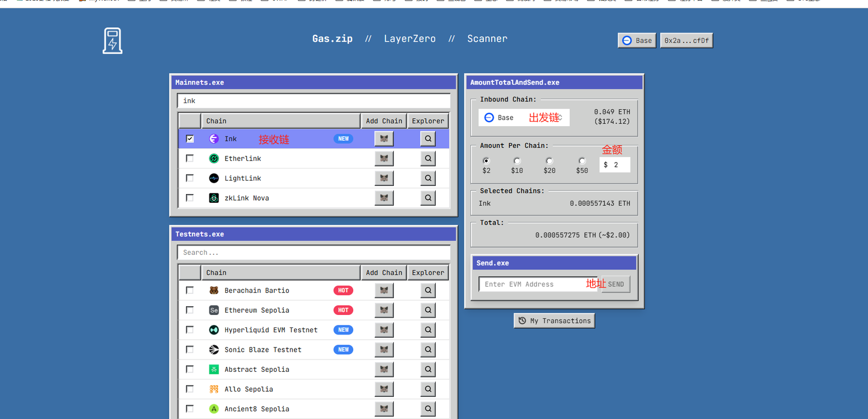The width and height of the screenshot is (868, 419).
Task: Check the Ethereum Sepolia checkbox
Action: pos(190,310)
